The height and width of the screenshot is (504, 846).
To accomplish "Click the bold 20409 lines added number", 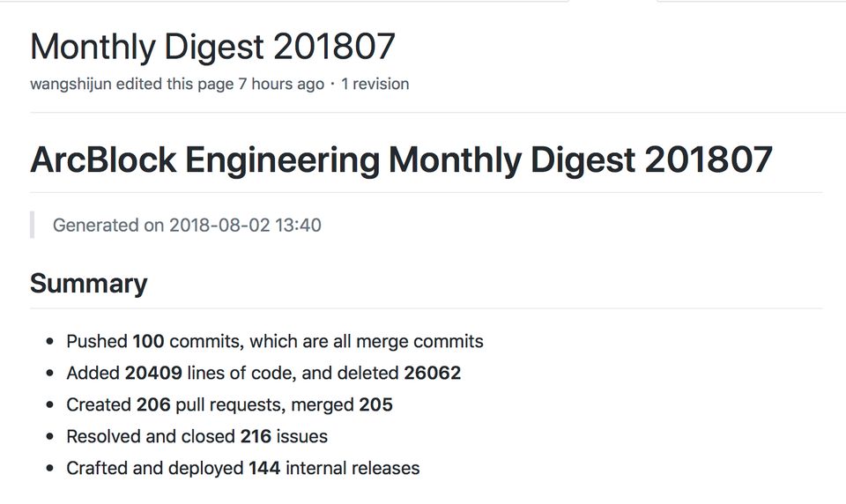I will [x=153, y=373].
